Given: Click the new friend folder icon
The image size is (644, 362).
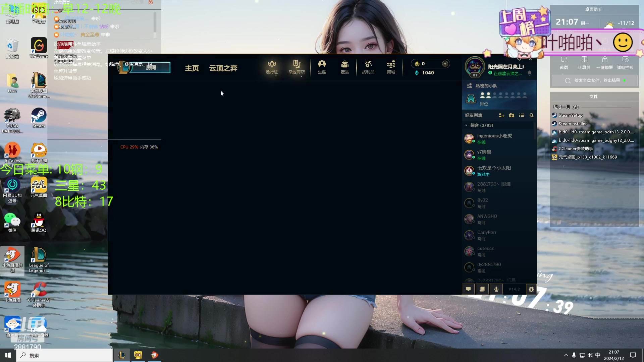Looking at the screenshot, I should 512,115.
